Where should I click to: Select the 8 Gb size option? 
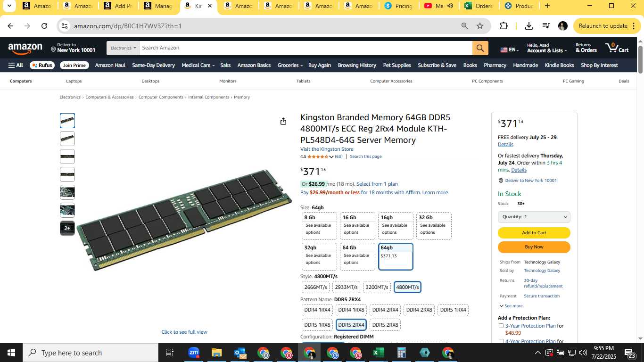[319, 226]
